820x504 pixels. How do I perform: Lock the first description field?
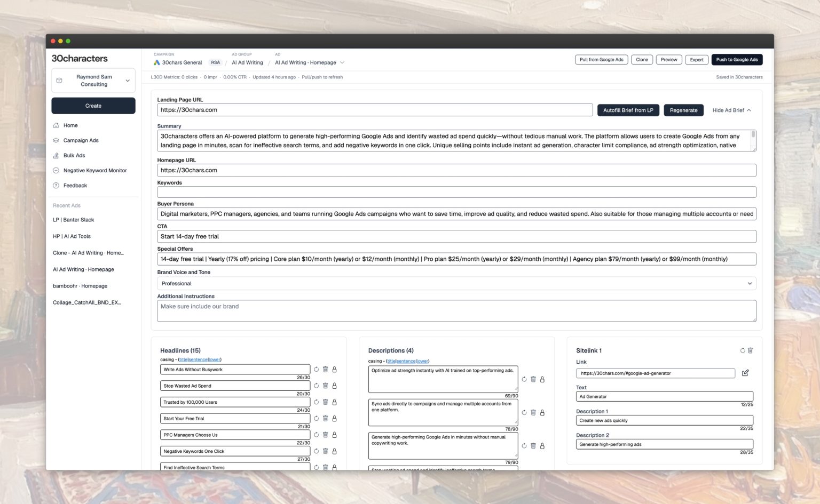coord(542,379)
